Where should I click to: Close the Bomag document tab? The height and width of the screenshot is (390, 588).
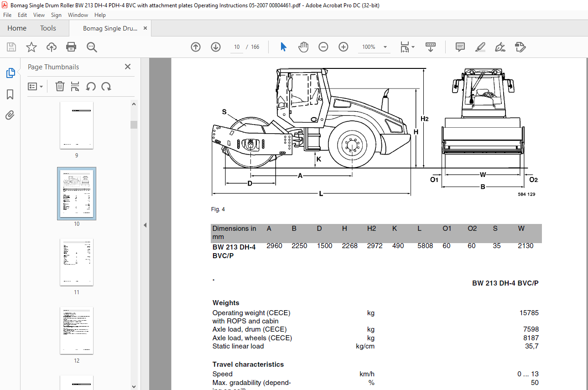[145, 28]
